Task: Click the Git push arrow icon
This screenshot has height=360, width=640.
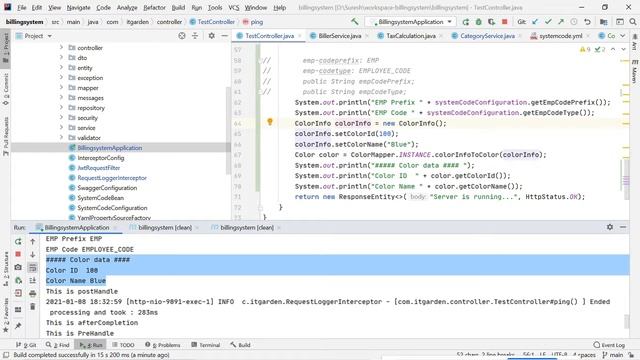Action: click(561, 22)
